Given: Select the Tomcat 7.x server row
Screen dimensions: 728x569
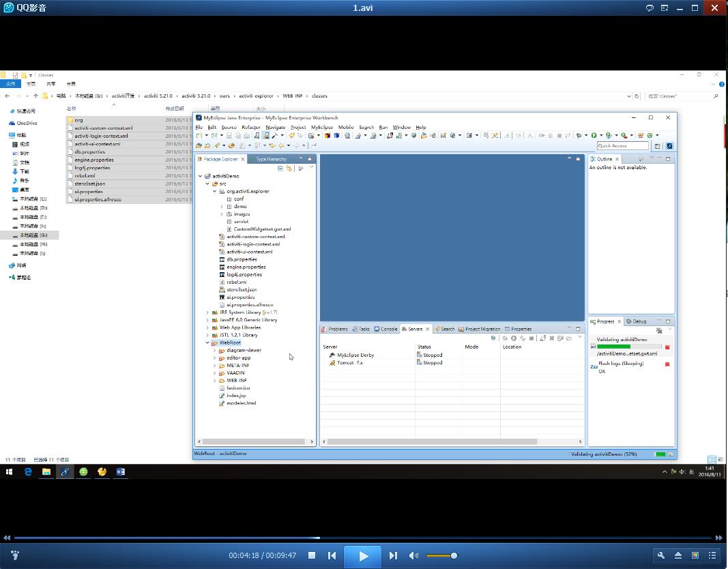Looking at the screenshot, I should coord(350,363).
